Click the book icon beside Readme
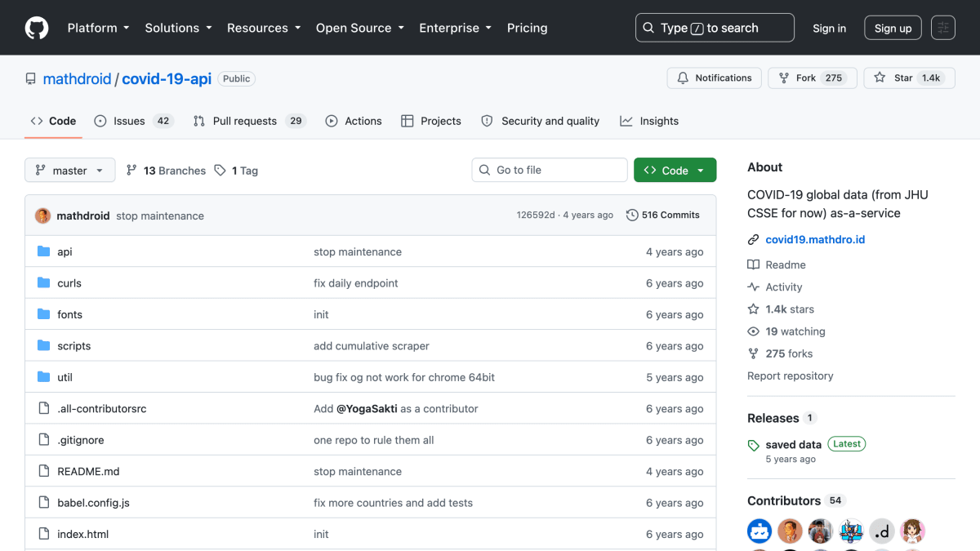The image size is (980, 551). pos(753,264)
